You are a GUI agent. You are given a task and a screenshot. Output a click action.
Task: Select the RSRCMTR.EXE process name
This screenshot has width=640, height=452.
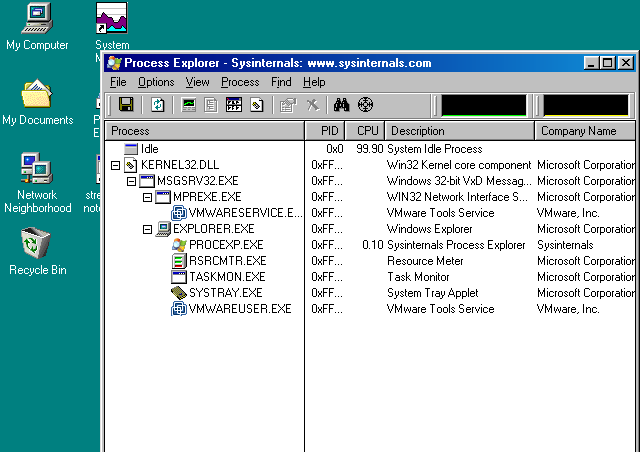click(x=227, y=261)
